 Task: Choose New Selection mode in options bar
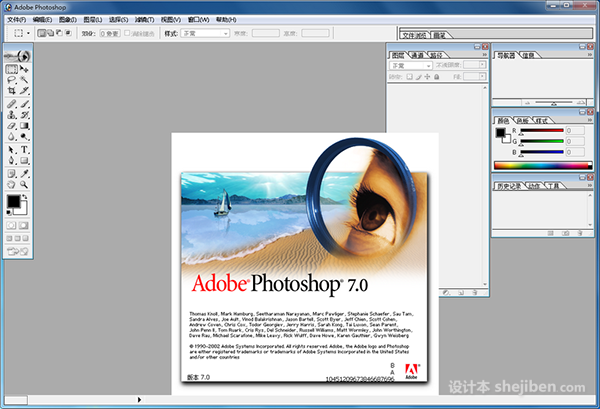[41, 33]
